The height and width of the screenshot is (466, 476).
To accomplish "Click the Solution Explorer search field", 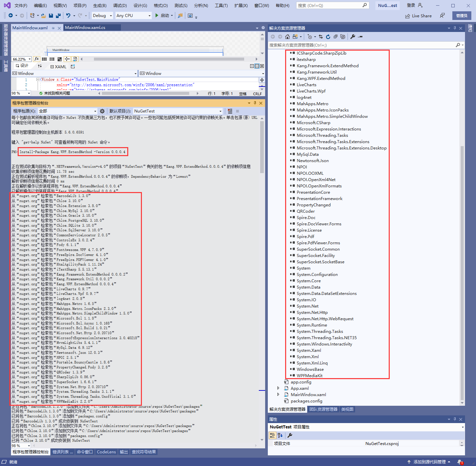I will pyautogui.click(x=361, y=45).
